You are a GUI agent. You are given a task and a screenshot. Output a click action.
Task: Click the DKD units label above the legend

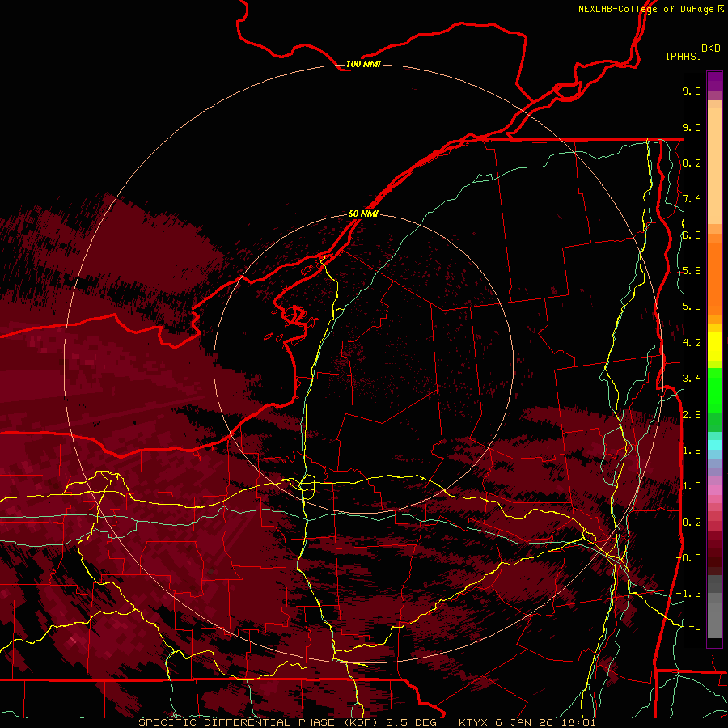click(711, 49)
